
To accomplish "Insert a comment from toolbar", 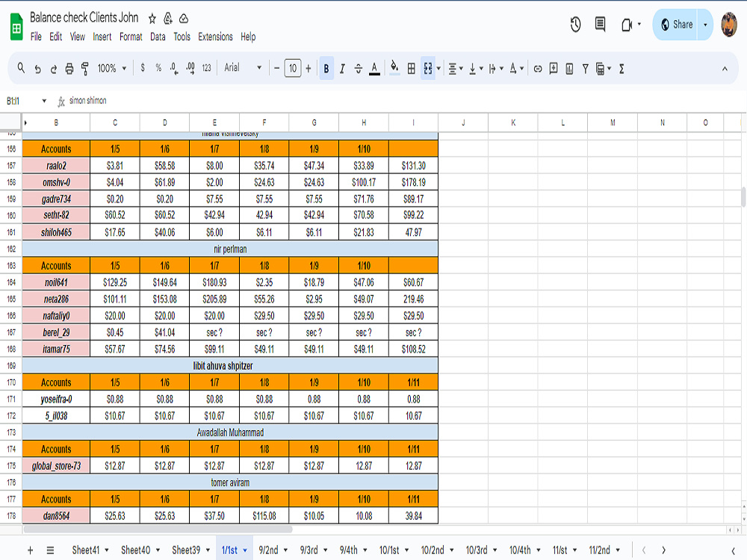I will point(553,69).
